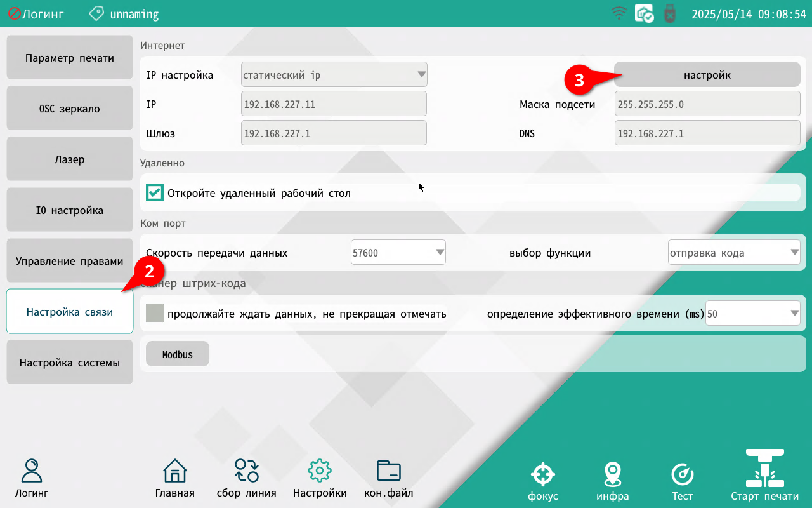Activate the фокус crosshair icon

542,474
